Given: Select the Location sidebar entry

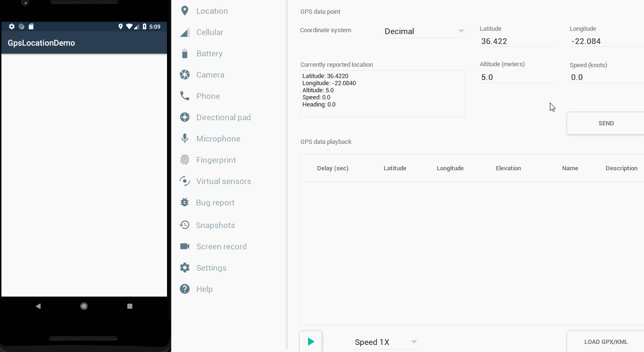Looking at the screenshot, I should (212, 10).
